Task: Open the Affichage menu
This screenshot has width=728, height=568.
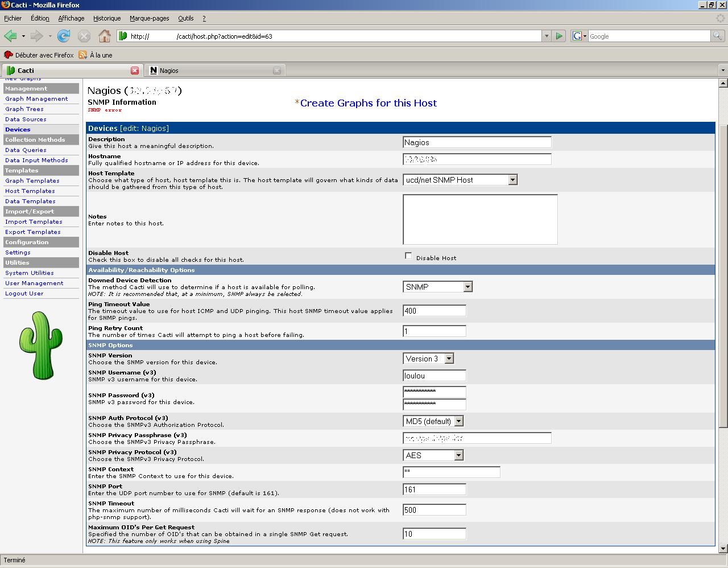Action: (71, 18)
